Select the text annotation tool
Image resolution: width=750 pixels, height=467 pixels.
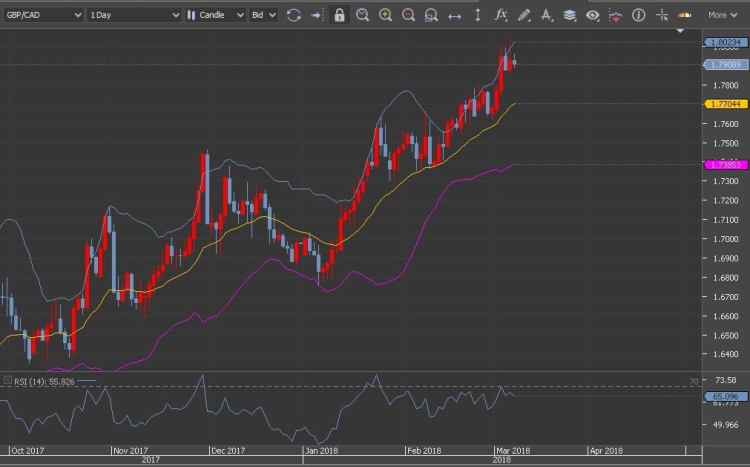click(x=546, y=15)
